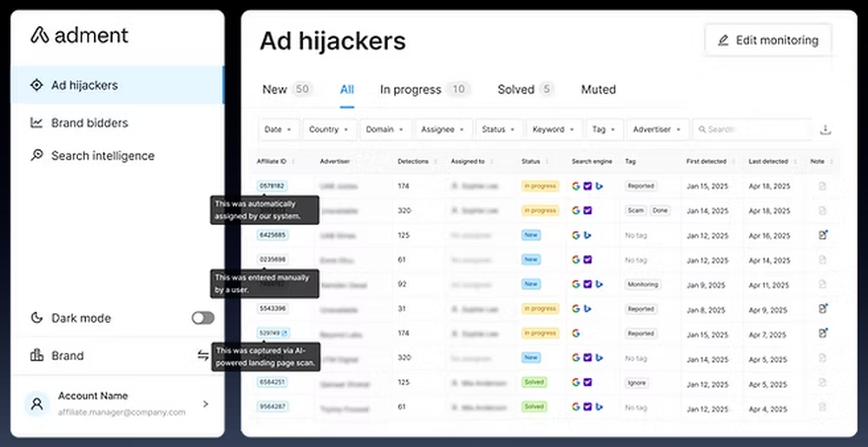The height and width of the screenshot is (447, 868).
Task: Open affiliate ID 0578182
Action: click(272, 186)
